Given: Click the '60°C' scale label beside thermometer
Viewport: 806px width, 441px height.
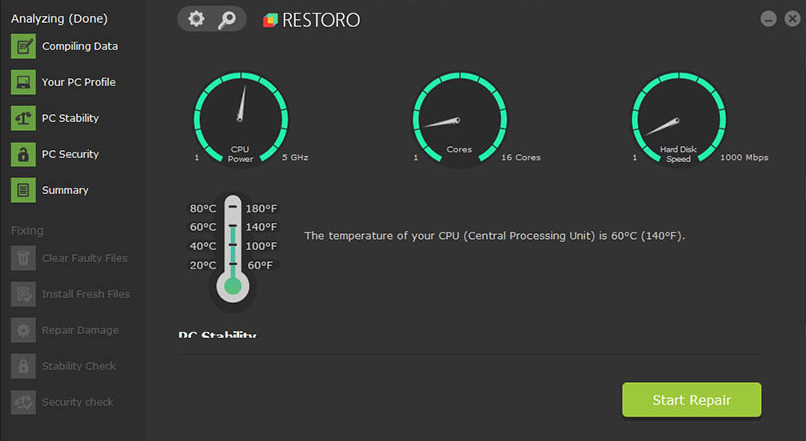Looking at the screenshot, I should (203, 227).
